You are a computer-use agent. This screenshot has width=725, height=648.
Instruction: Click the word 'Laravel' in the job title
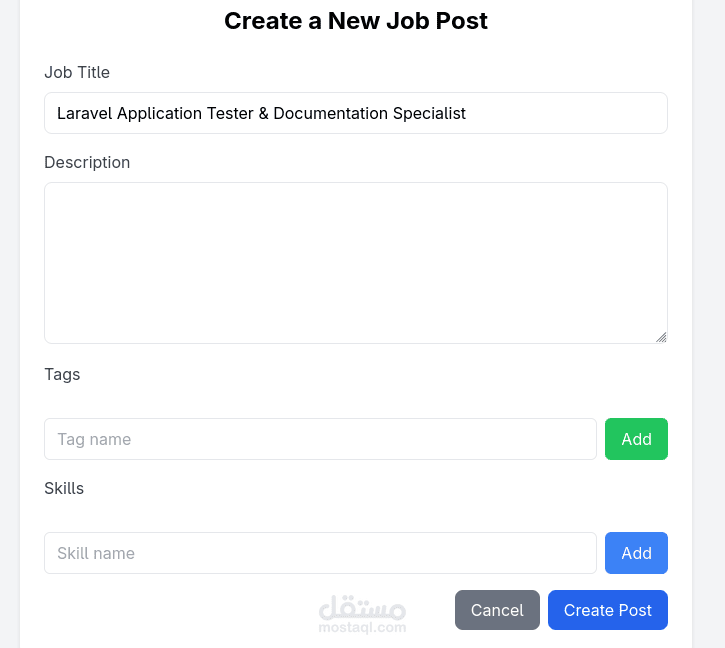click(x=84, y=113)
